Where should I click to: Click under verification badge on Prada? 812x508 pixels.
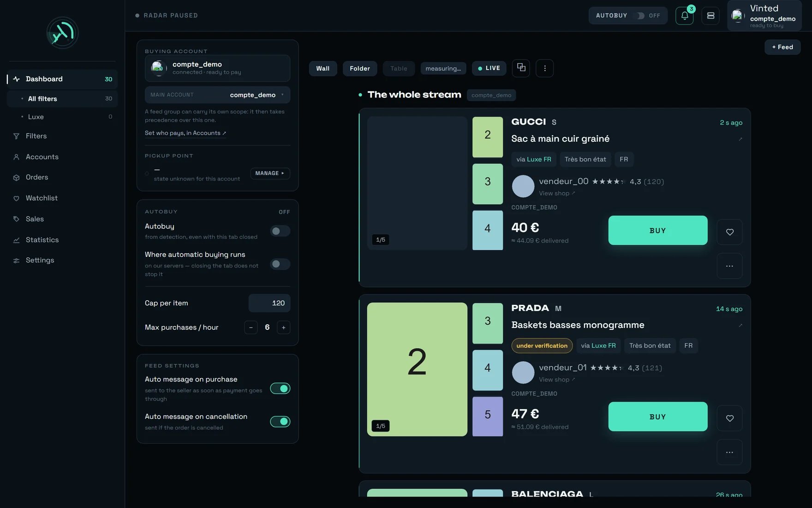pyautogui.click(x=542, y=345)
